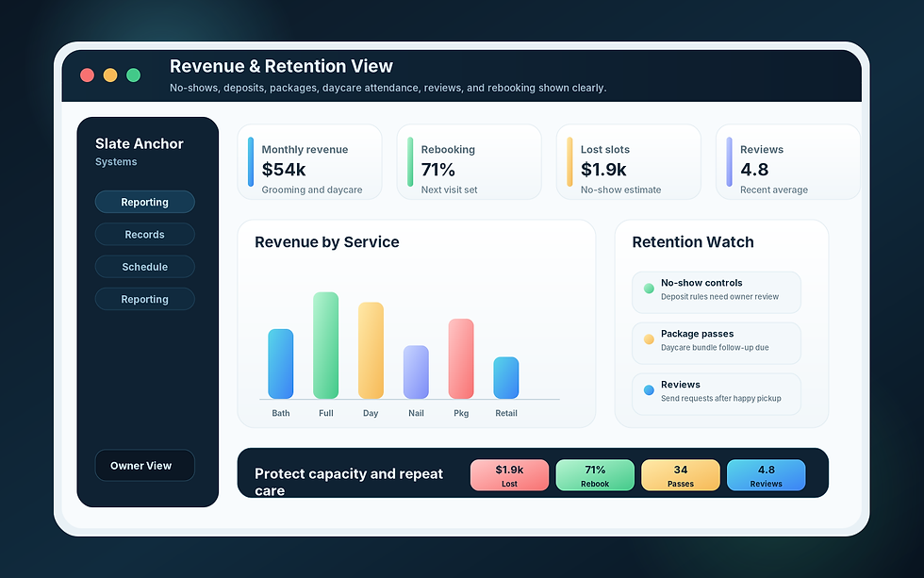Image resolution: width=924 pixels, height=578 pixels.
Task: Select the lower Reporting item below Schedule
Action: tap(144, 299)
